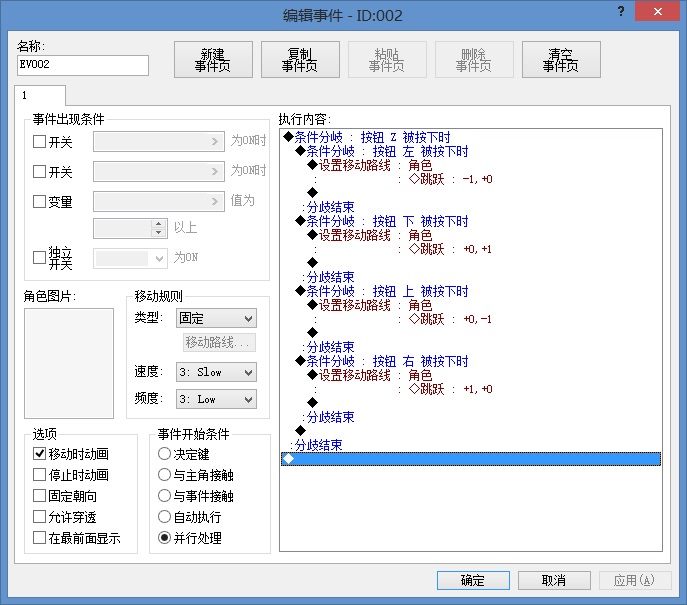This screenshot has height=605, width=687.
Task: Open the first 开关 selection dropdown
Action: [159, 142]
